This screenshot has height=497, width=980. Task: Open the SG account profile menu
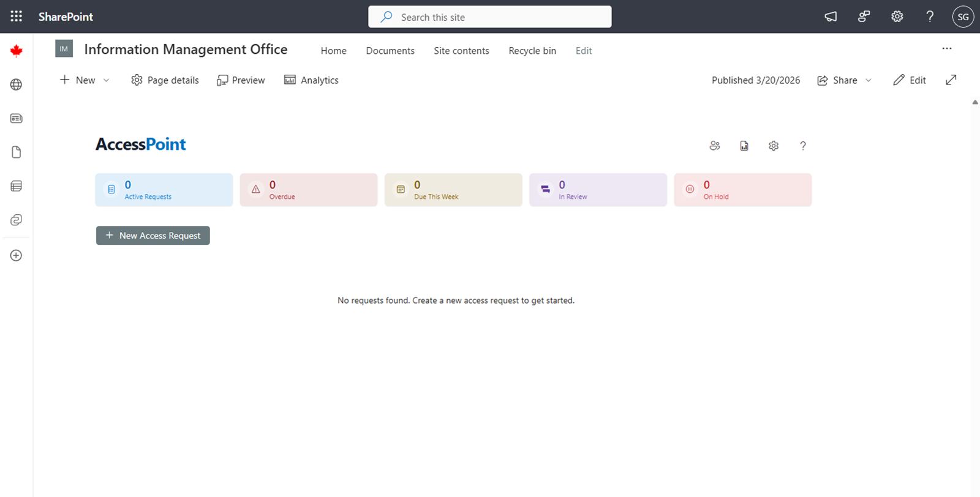(963, 17)
